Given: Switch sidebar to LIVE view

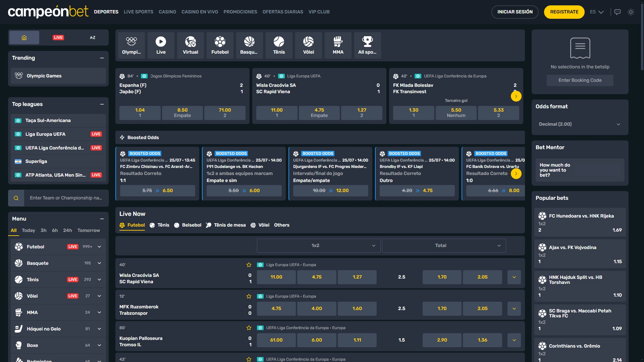Looking at the screenshot, I should [x=58, y=38].
